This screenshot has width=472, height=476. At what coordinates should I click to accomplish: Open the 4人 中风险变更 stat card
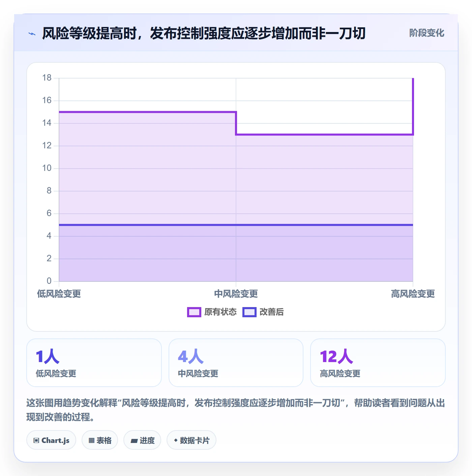[236, 363]
